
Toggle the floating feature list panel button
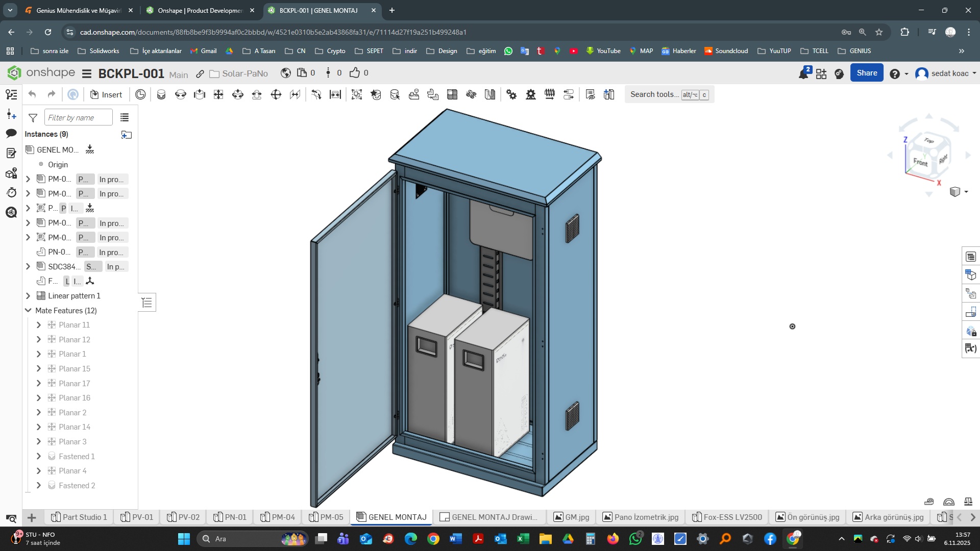pos(147,303)
